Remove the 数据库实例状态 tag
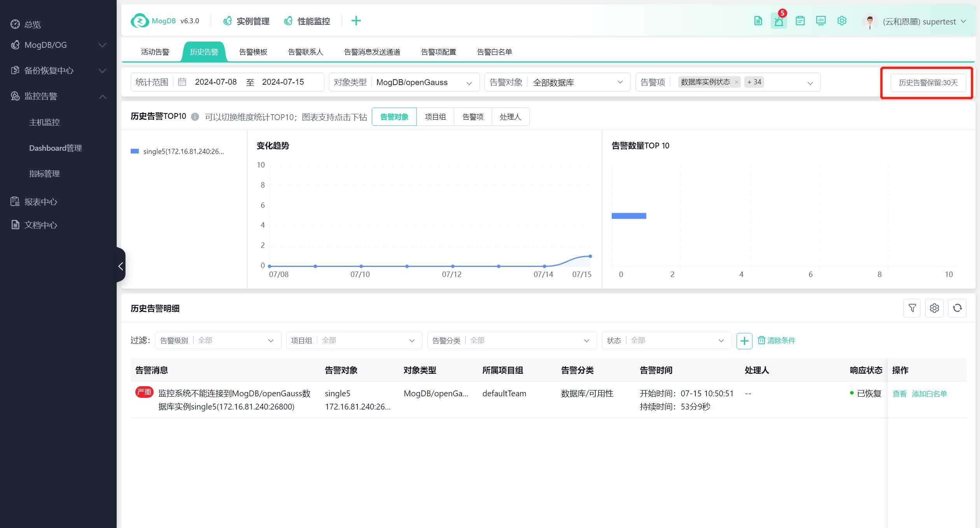 coord(737,82)
